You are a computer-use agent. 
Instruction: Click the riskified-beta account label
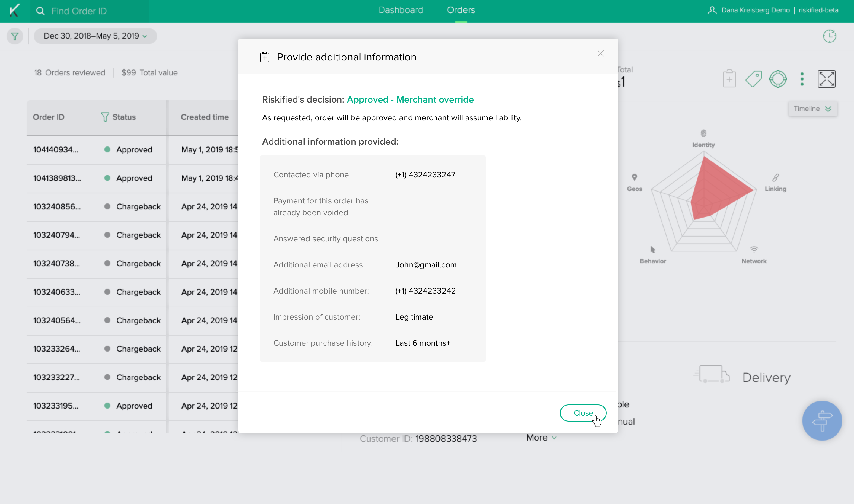pos(818,10)
